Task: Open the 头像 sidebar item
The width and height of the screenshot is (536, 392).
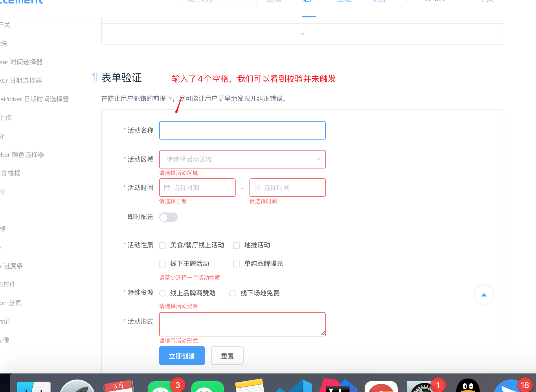Action: [5, 340]
